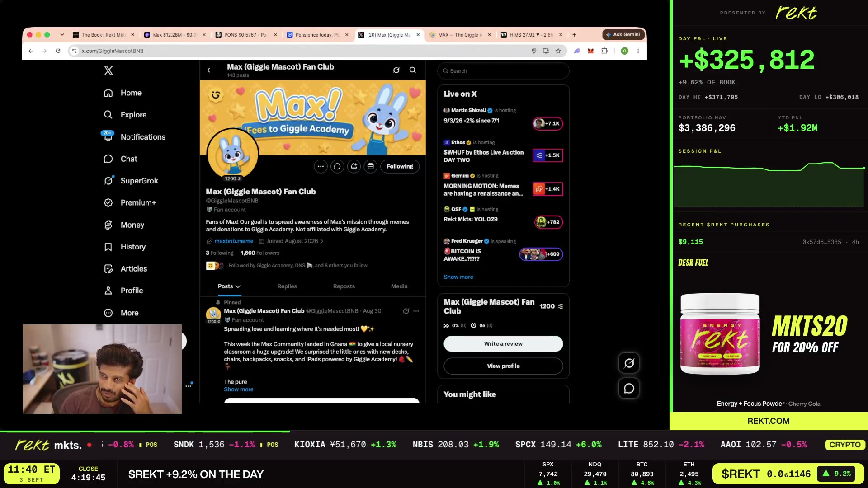Show more Live on X spaces
This screenshot has width=868, height=488.
tap(458, 277)
